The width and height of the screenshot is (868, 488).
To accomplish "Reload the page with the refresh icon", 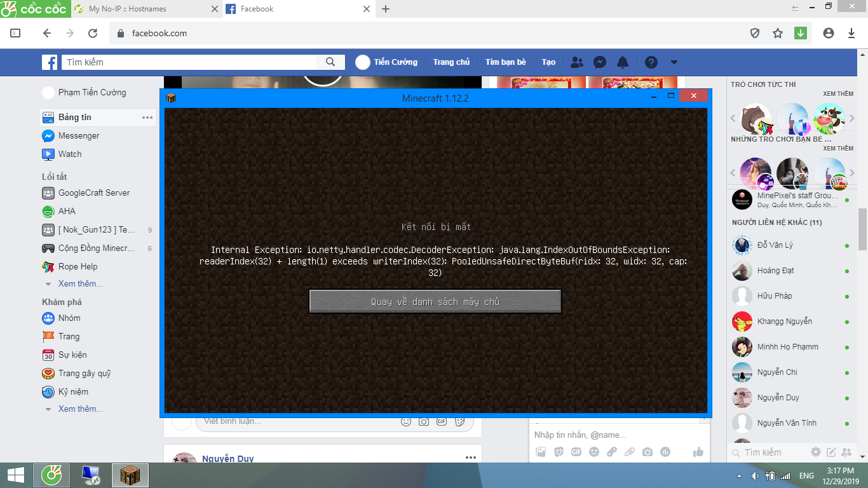I will (93, 33).
